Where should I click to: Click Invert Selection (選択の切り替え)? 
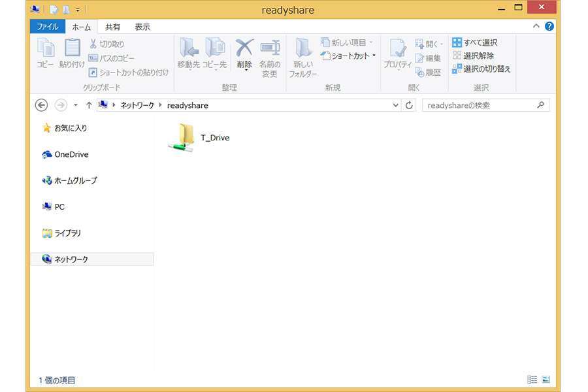click(x=481, y=69)
